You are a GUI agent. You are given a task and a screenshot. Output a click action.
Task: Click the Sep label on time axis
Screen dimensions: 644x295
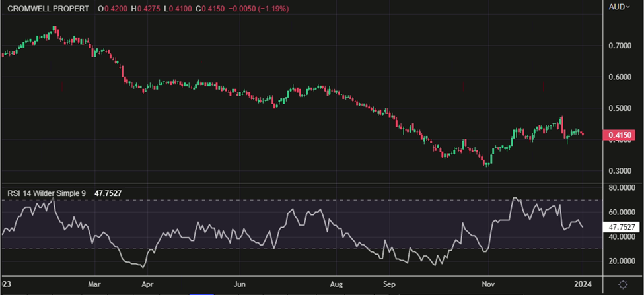(388, 284)
